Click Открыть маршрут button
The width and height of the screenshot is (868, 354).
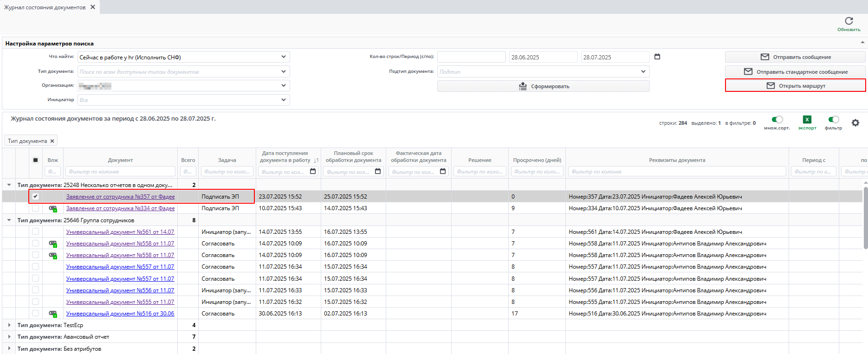(795, 86)
